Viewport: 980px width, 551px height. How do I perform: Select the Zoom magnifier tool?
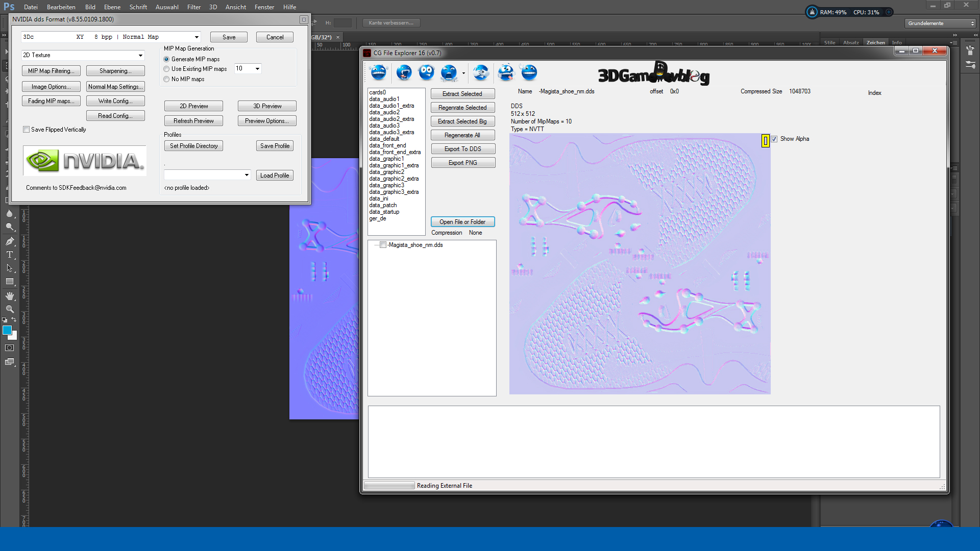(x=9, y=309)
